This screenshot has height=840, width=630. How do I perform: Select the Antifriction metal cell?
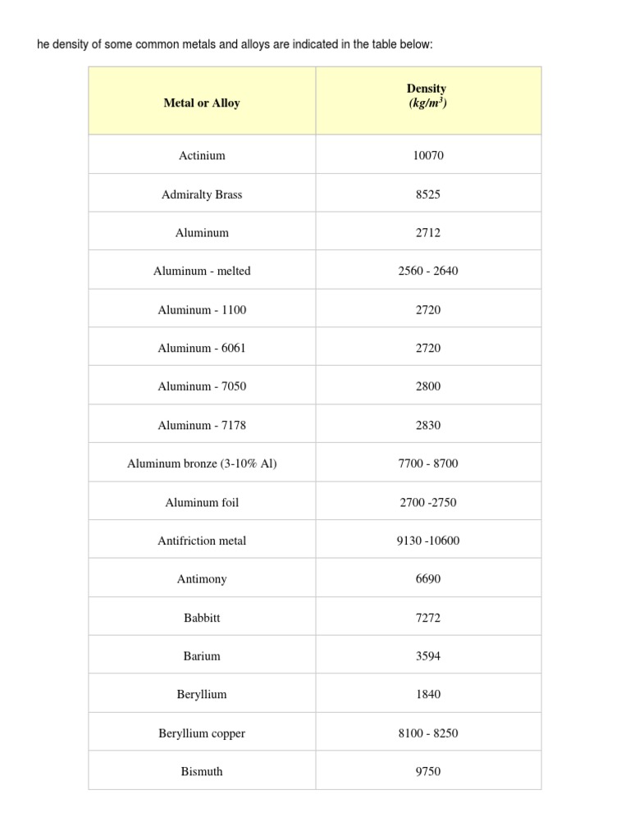tap(202, 541)
